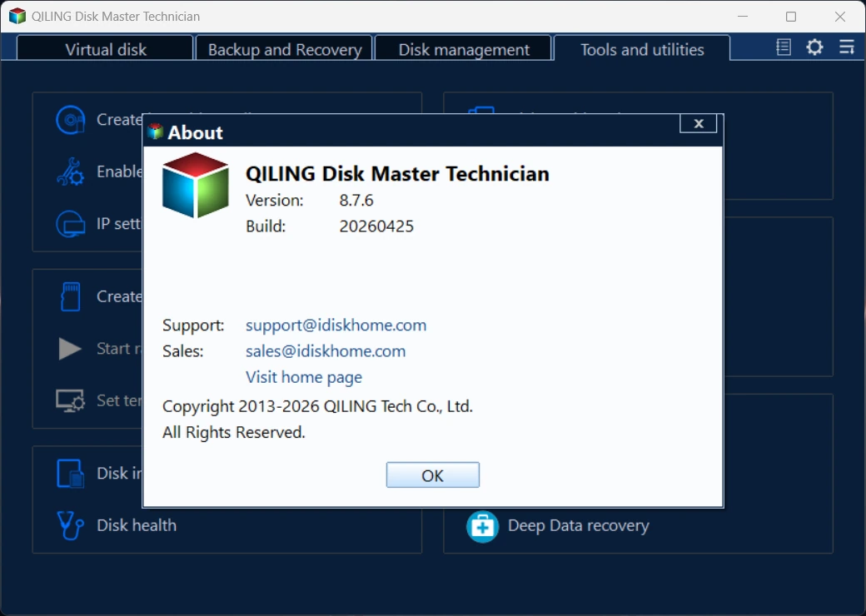Click the Enable wrench and gear icon
The height and width of the screenshot is (616, 866).
coord(70,171)
